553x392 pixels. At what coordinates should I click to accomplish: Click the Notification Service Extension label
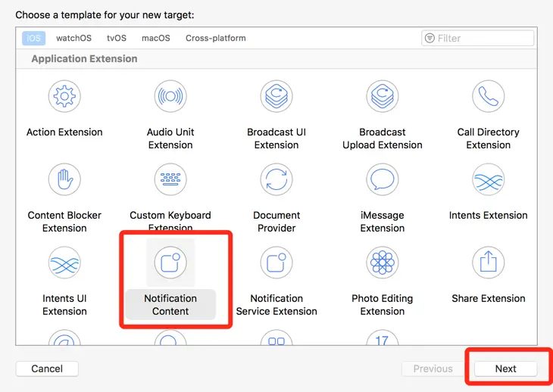tap(276, 305)
